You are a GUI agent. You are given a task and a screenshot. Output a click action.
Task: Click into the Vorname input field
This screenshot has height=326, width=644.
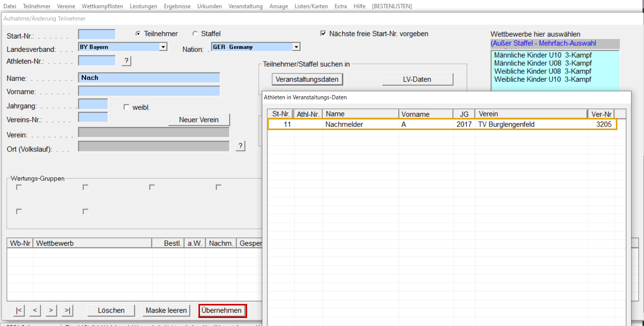[x=149, y=91]
